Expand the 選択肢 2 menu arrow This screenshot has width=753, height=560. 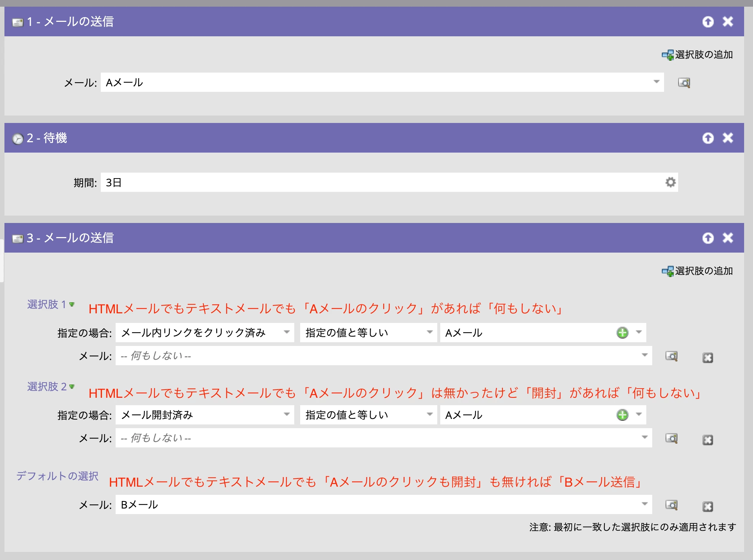click(x=72, y=387)
